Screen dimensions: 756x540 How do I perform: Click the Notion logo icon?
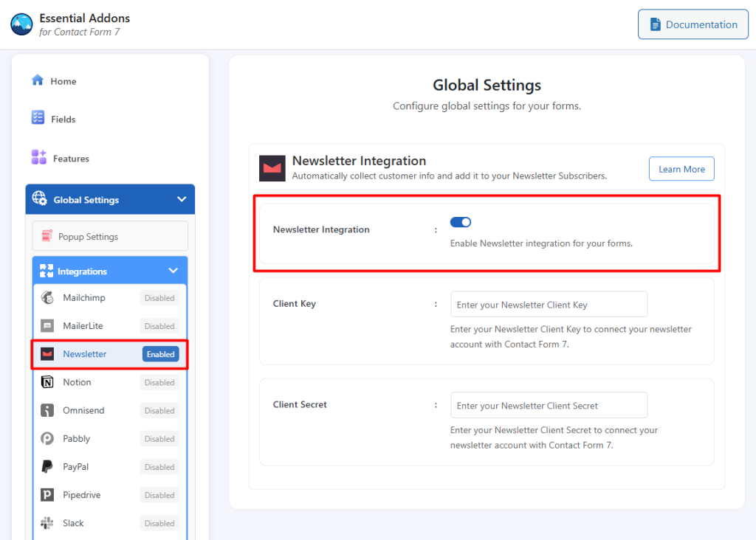pos(47,382)
